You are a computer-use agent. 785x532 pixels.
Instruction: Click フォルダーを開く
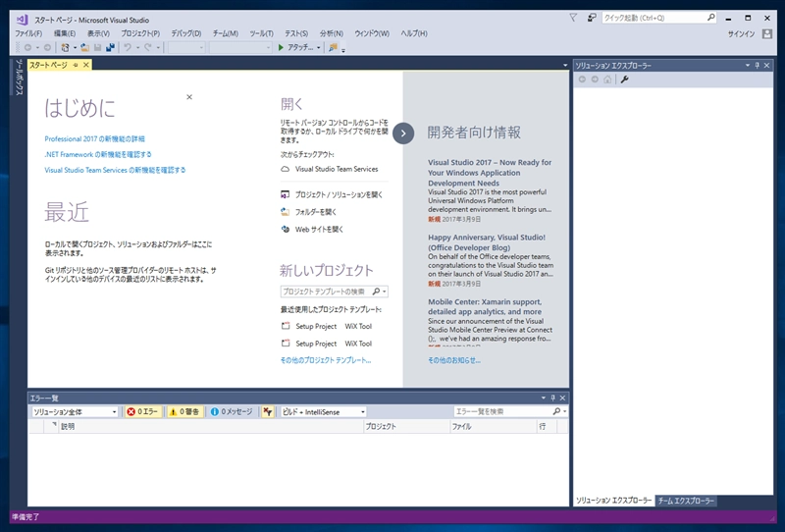point(308,212)
